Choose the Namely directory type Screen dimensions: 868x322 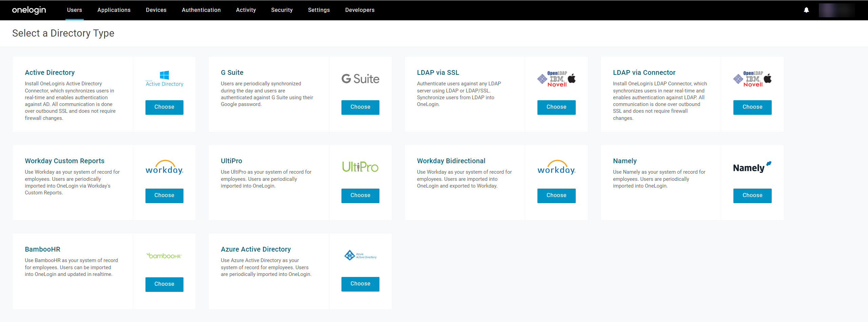752,196
